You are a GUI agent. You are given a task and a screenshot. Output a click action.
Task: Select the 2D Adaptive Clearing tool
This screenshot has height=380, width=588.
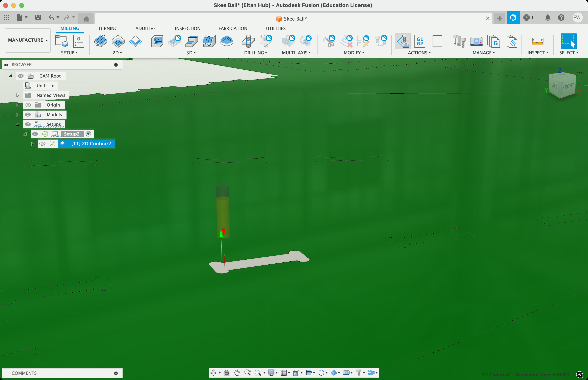pyautogui.click(x=101, y=41)
